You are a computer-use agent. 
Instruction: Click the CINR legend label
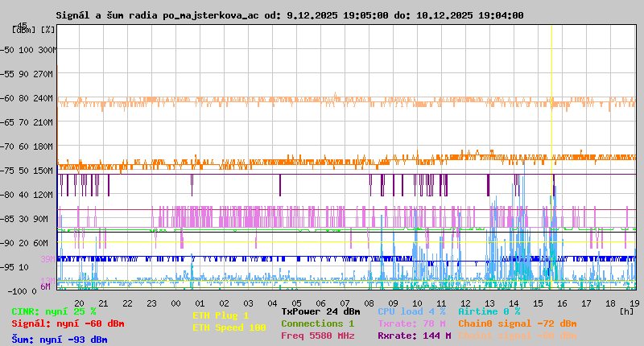[x=53, y=311]
